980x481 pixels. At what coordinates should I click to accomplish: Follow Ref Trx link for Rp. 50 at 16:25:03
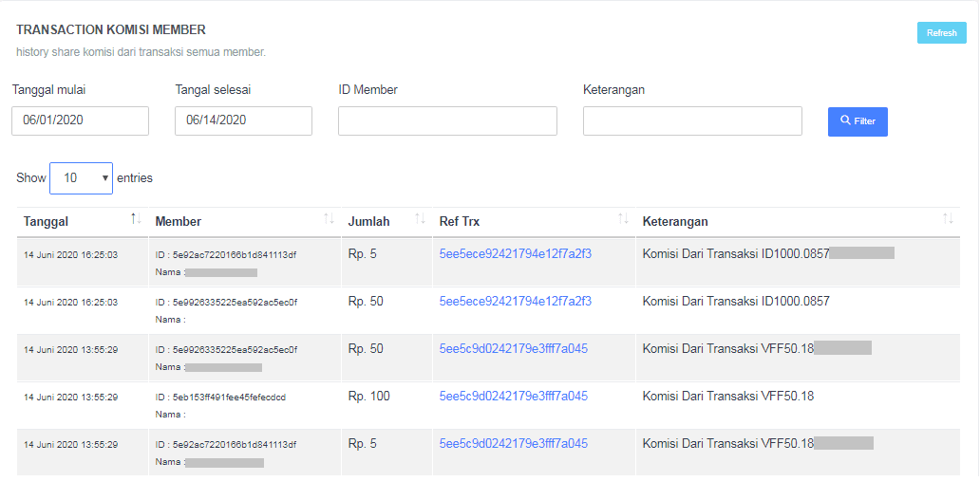(515, 302)
